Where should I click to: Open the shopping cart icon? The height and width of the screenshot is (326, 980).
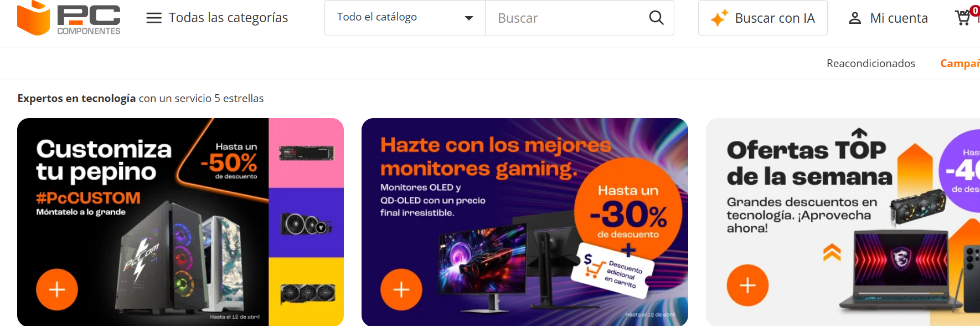point(964,18)
